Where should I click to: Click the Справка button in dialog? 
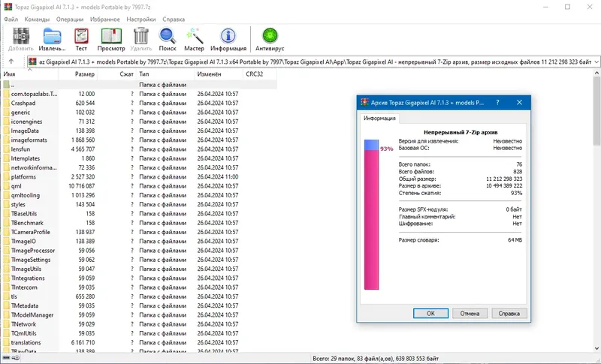pos(509,314)
